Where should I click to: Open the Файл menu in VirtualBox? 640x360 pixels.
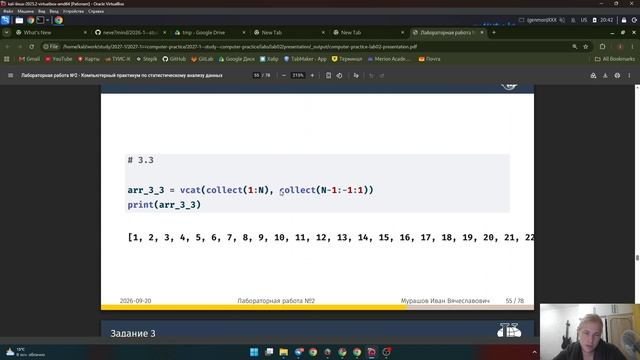[x=8, y=11]
